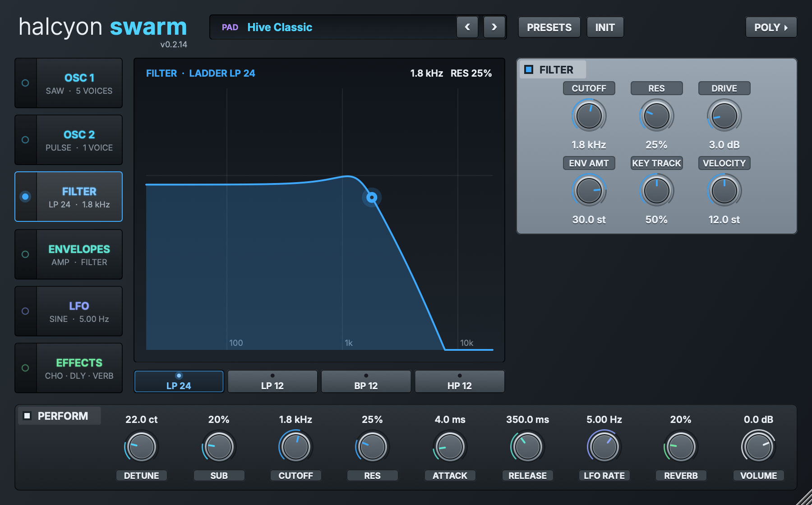812x505 pixels.
Task: Click the 30.0 st ENV AMT value
Action: click(x=589, y=220)
